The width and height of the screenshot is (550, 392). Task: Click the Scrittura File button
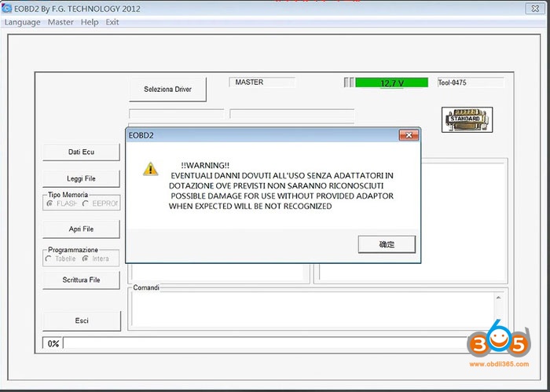81,280
